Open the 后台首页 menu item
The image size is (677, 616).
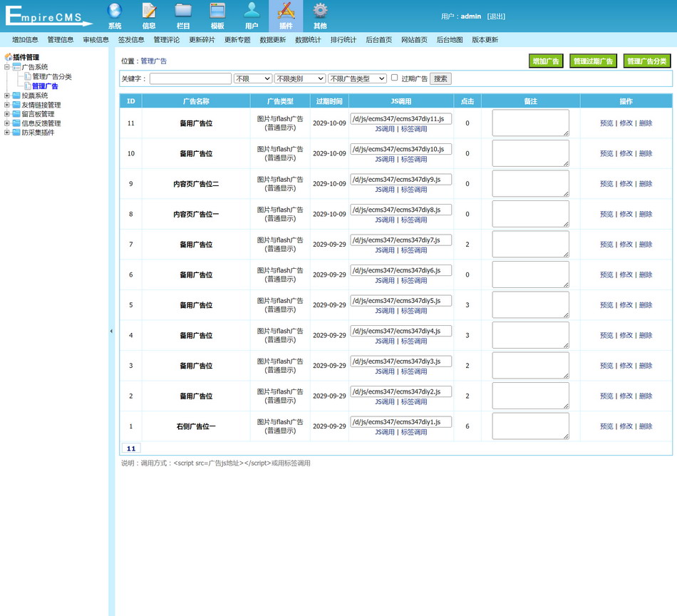(x=379, y=40)
